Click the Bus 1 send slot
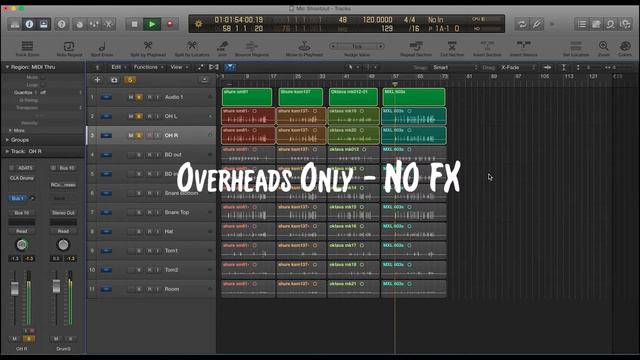The image size is (640, 360). coord(18,198)
